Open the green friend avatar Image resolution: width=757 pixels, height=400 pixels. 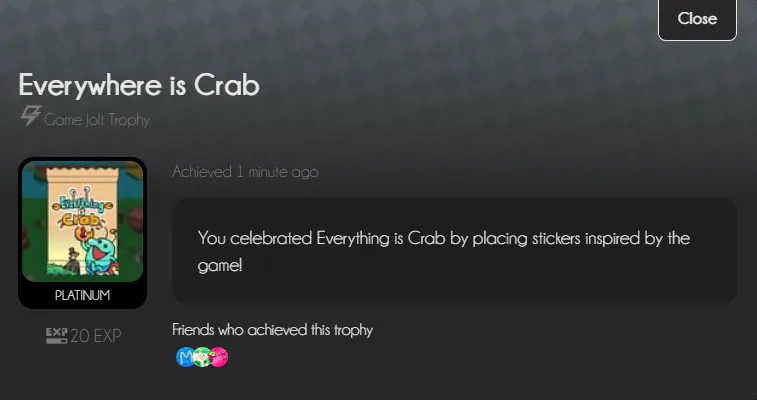pos(202,356)
